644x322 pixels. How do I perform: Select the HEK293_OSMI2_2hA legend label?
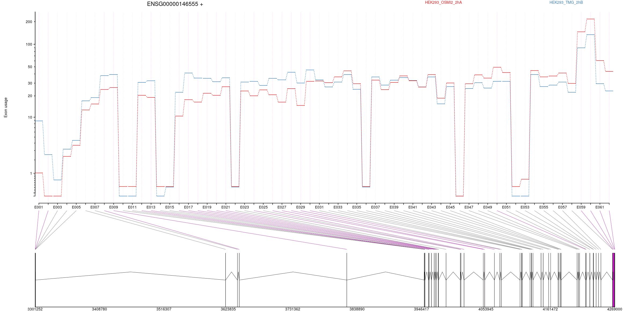[x=443, y=2]
